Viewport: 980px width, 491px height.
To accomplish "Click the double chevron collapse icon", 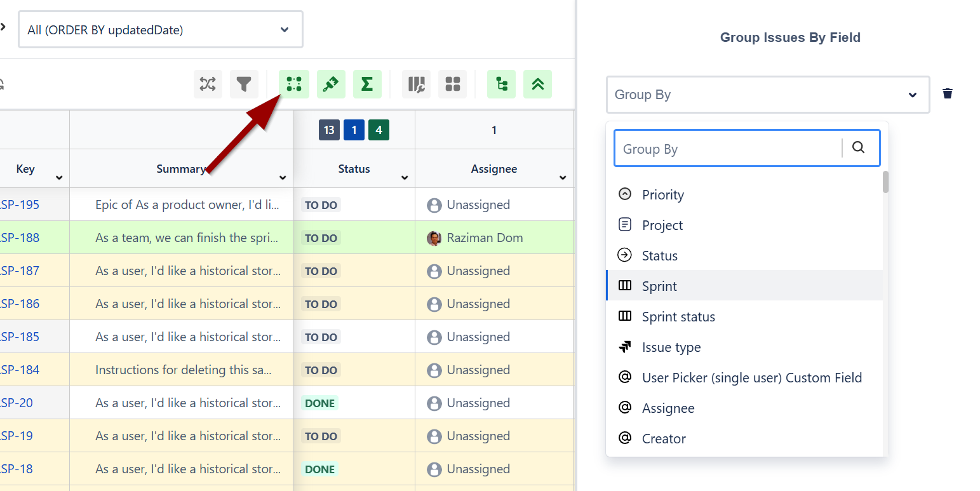I will point(537,84).
